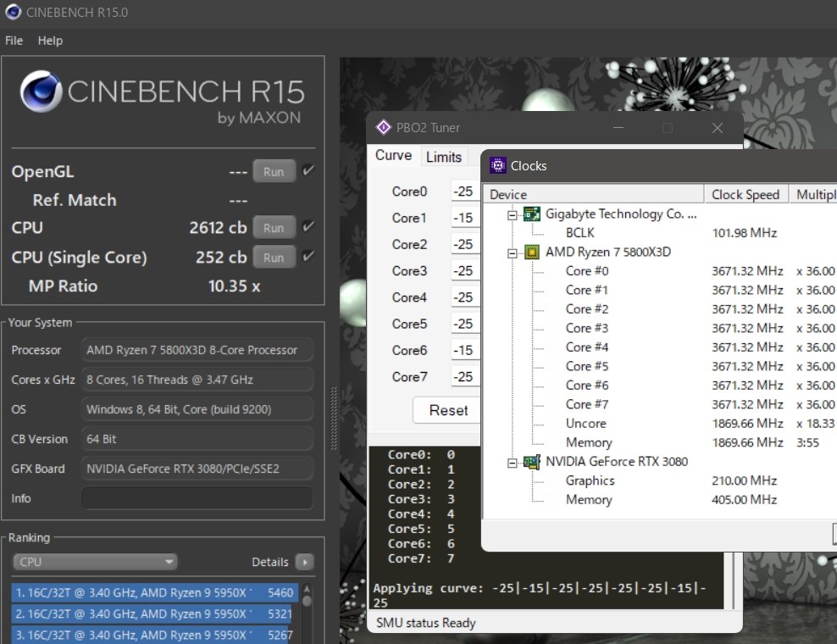The image size is (837, 644).
Task: Minimize the PBO2 Tuner window
Action: click(x=618, y=128)
